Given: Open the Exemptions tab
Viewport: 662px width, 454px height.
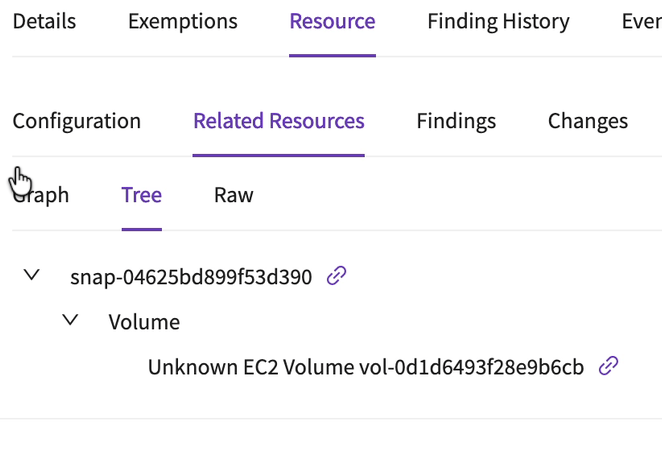Looking at the screenshot, I should [x=183, y=21].
